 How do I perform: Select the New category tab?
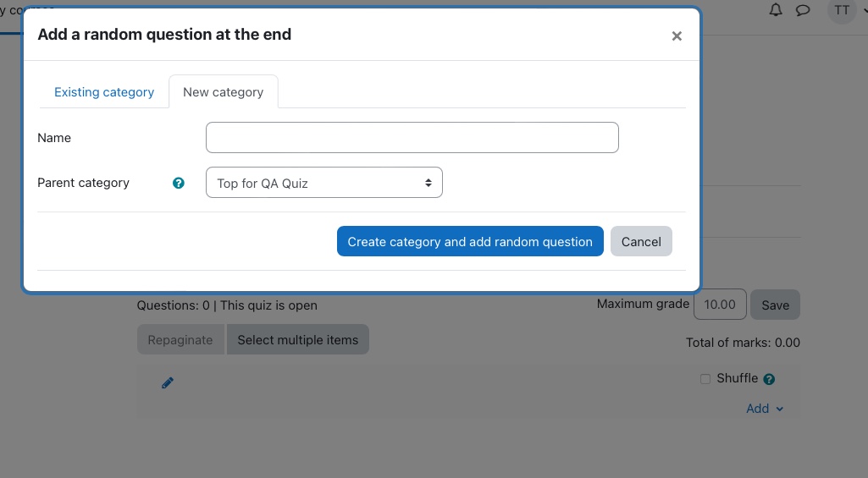coord(223,92)
